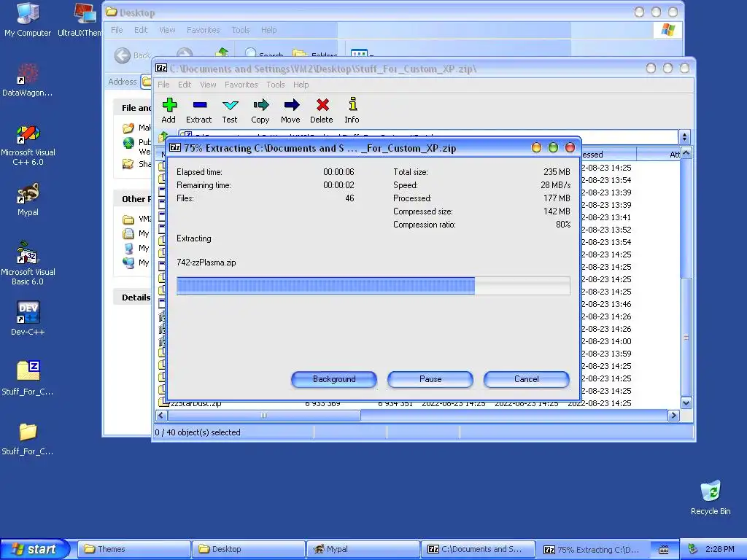
Task: Click the Views icon in Desktop window toolbar
Action: (359, 53)
